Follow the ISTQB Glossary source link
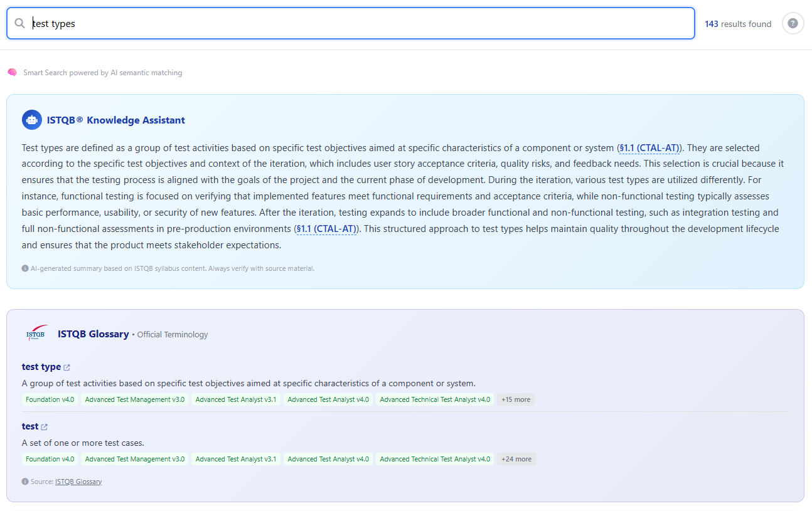The height and width of the screenshot is (511, 812). tap(78, 482)
